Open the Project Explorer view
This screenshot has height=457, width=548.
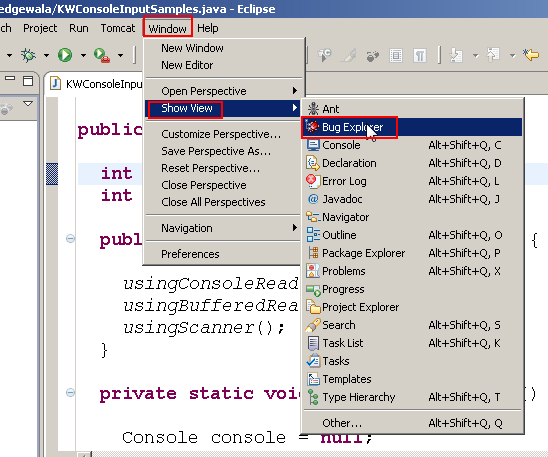(413, 307)
